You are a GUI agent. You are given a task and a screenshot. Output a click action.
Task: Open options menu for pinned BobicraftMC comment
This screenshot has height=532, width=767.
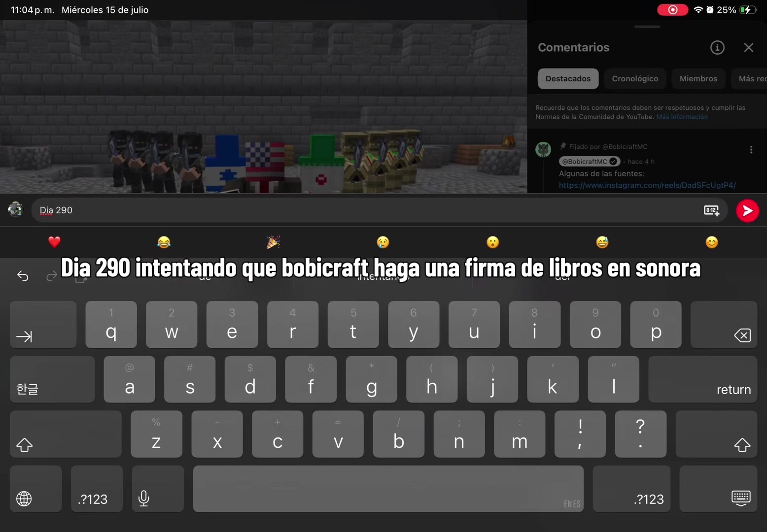tap(751, 150)
